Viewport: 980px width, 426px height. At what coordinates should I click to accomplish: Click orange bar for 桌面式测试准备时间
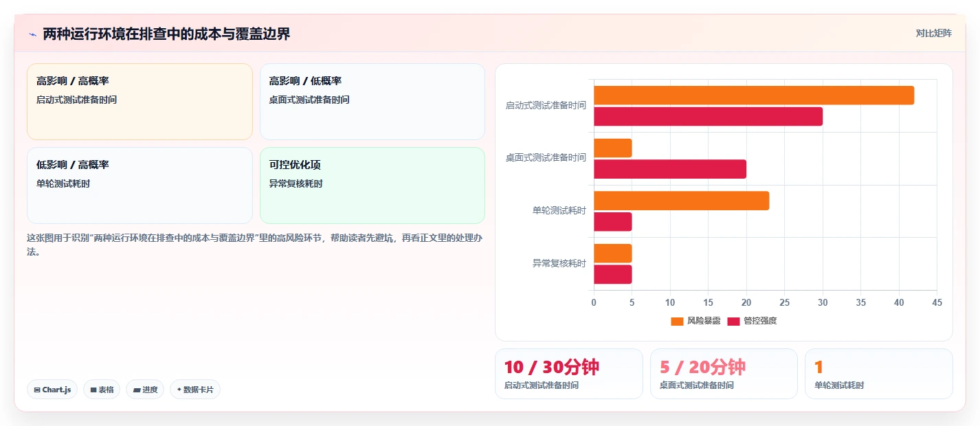point(612,148)
